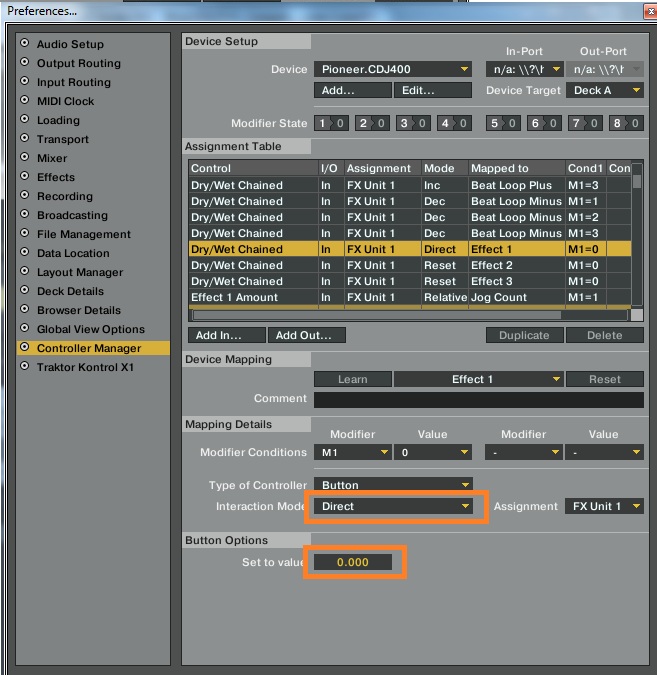Open the Effect 1 mapping dropdown
This screenshot has height=675, width=657.
pos(478,379)
